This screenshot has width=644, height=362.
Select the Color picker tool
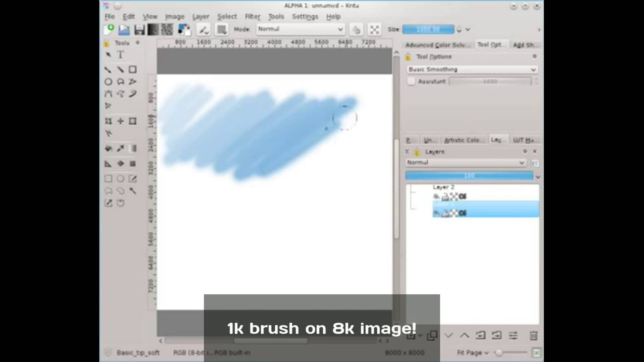pos(120,148)
